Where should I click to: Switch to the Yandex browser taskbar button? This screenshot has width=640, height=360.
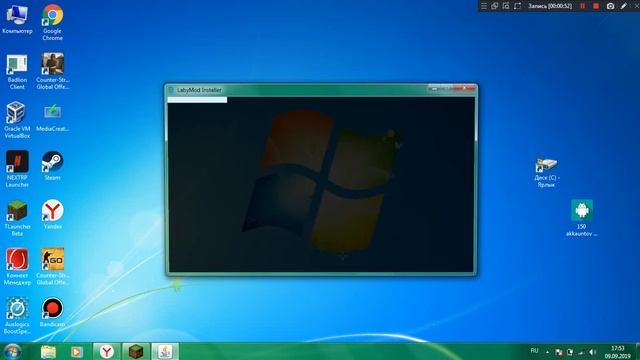coord(107,351)
